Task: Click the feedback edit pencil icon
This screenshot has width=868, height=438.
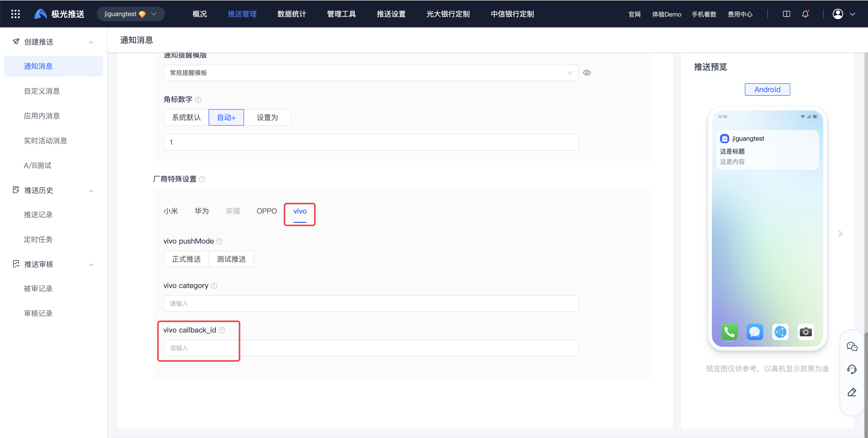Action: coord(851,392)
